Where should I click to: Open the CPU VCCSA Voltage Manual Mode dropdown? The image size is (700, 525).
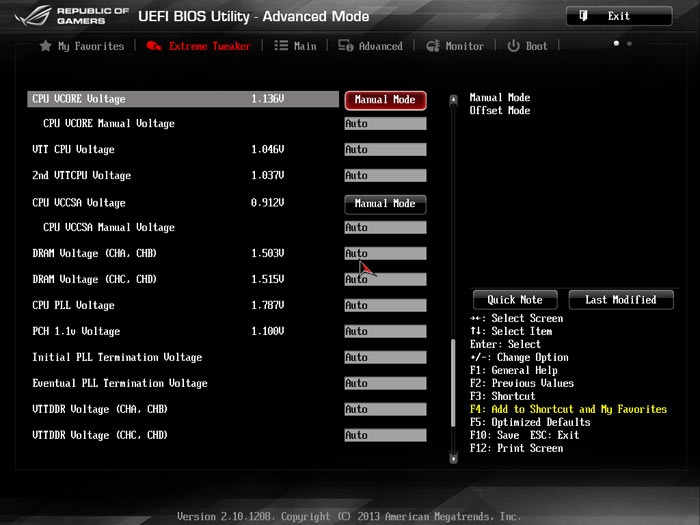pyautogui.click(x=385, y=204)
